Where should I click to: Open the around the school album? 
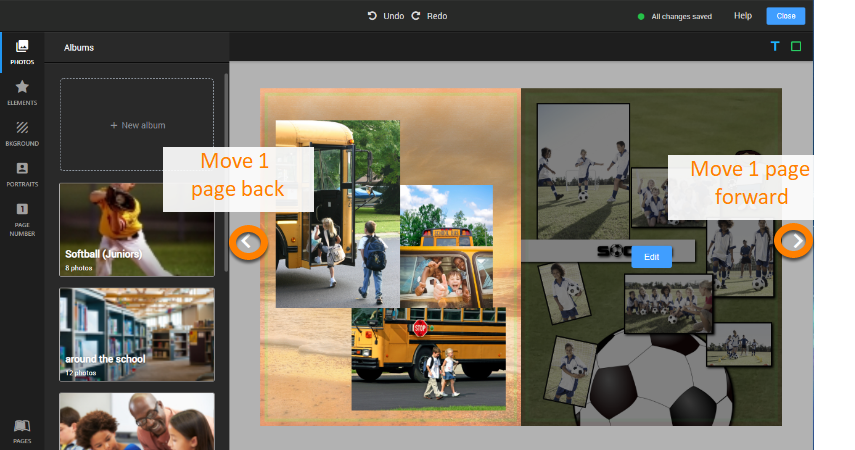click(x=137, y=334)
